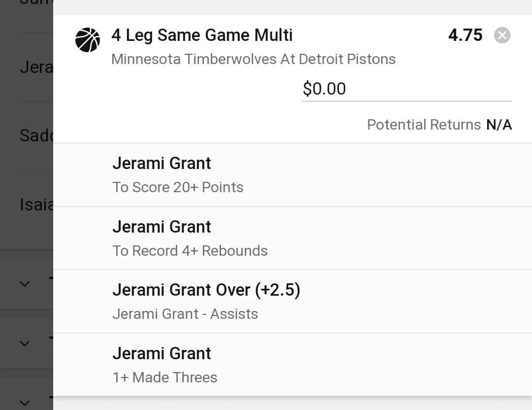
Task: Click the underline beneath the stake amount
Action: [x=406, y=101]
